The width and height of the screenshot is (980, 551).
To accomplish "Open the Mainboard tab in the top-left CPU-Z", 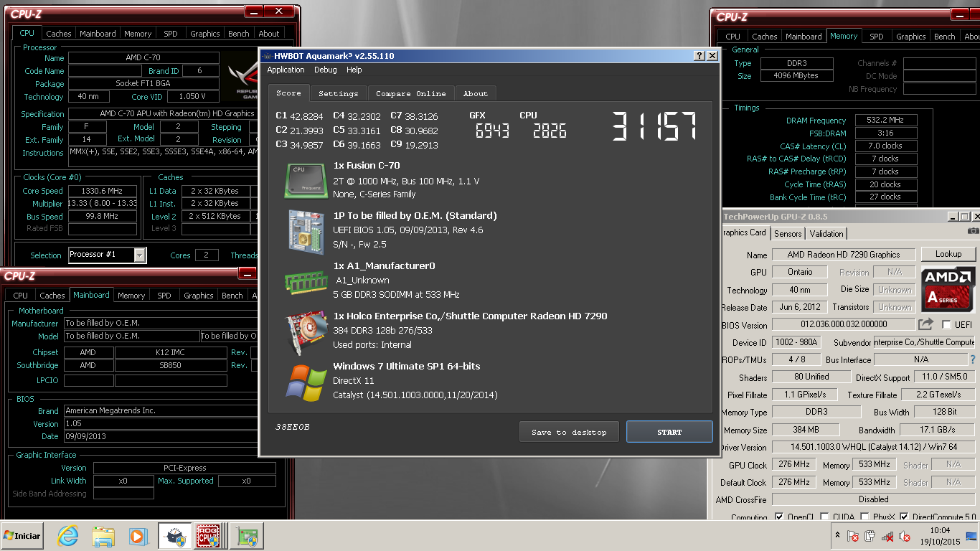I will (98, 34).
